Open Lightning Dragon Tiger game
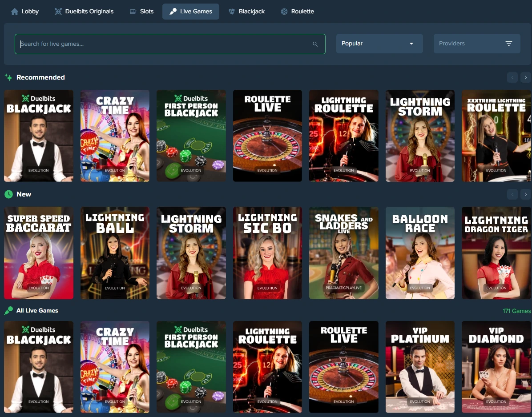This screenshot has height=417, width=532. pyautogui.click(x=496, y=253)
